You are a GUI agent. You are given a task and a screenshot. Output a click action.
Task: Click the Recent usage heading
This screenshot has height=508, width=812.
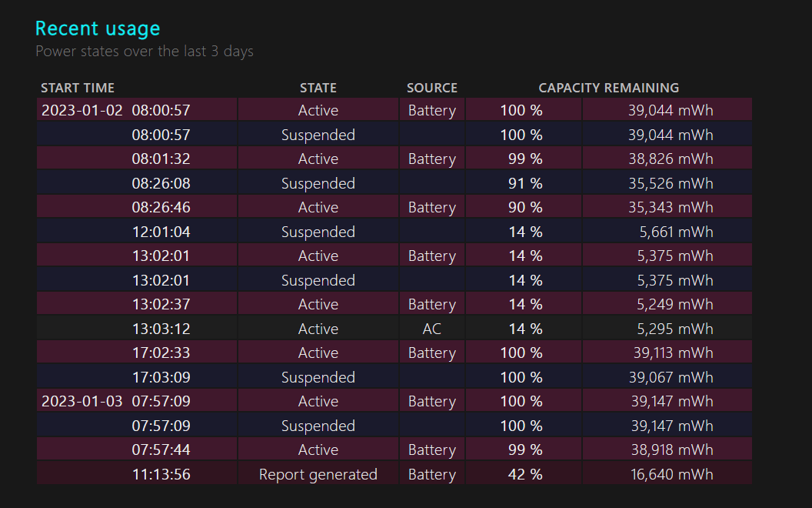click(98, 28)
